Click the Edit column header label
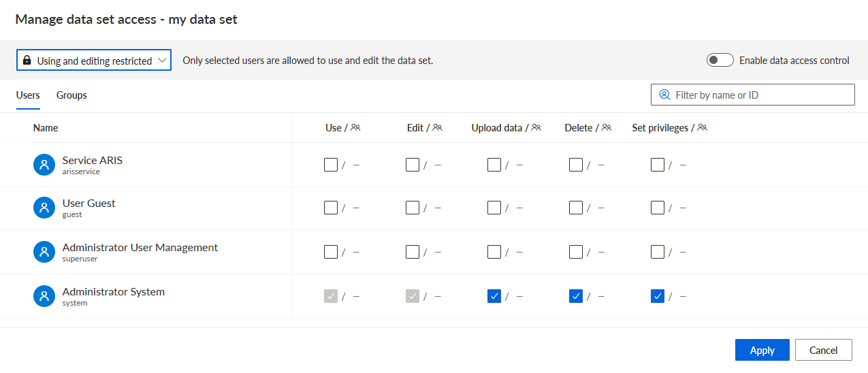 tap(415, 128)
